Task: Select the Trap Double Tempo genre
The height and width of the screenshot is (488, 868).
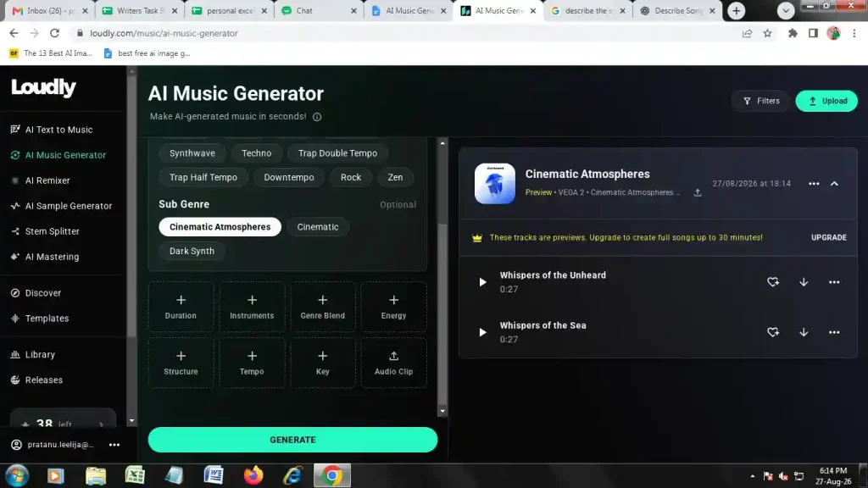Action: [x=337, y=153]
